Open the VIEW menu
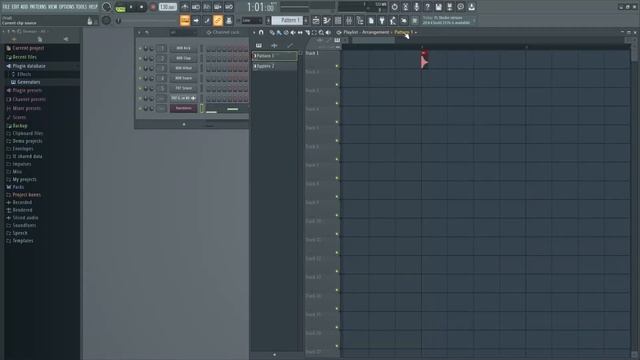 click(53, 7)
